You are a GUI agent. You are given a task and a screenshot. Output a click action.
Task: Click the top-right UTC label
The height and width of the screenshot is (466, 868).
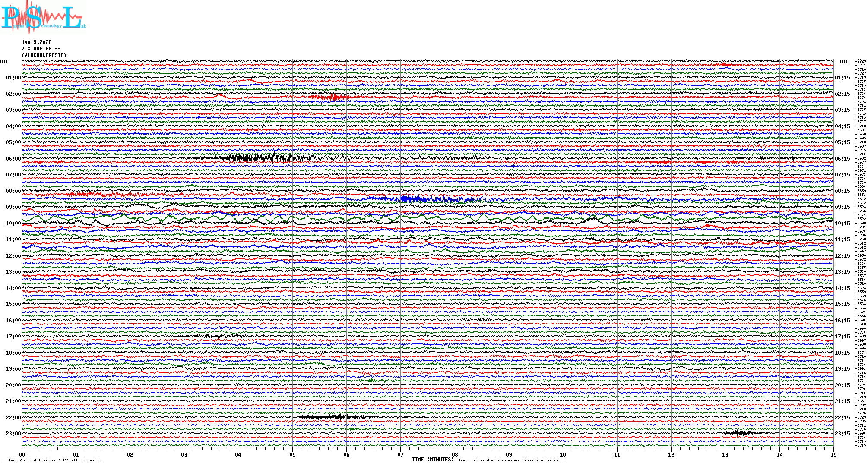(844, 62)
